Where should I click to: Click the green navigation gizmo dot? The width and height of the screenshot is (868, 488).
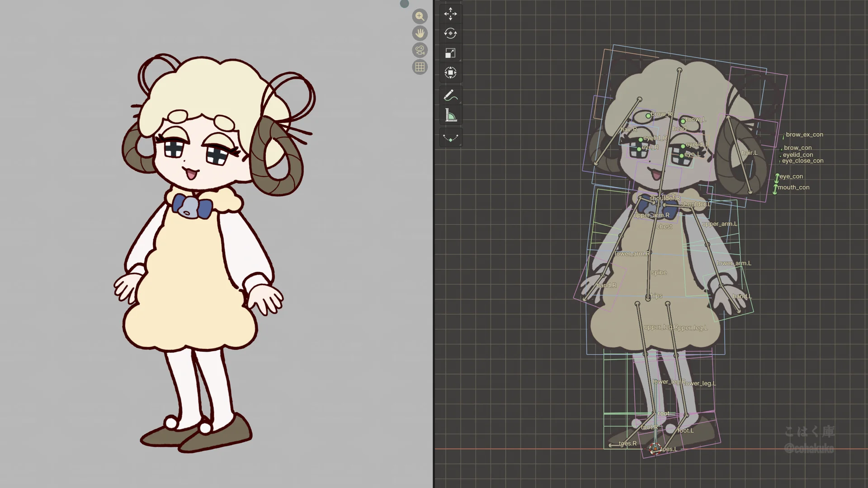(404, 4)
